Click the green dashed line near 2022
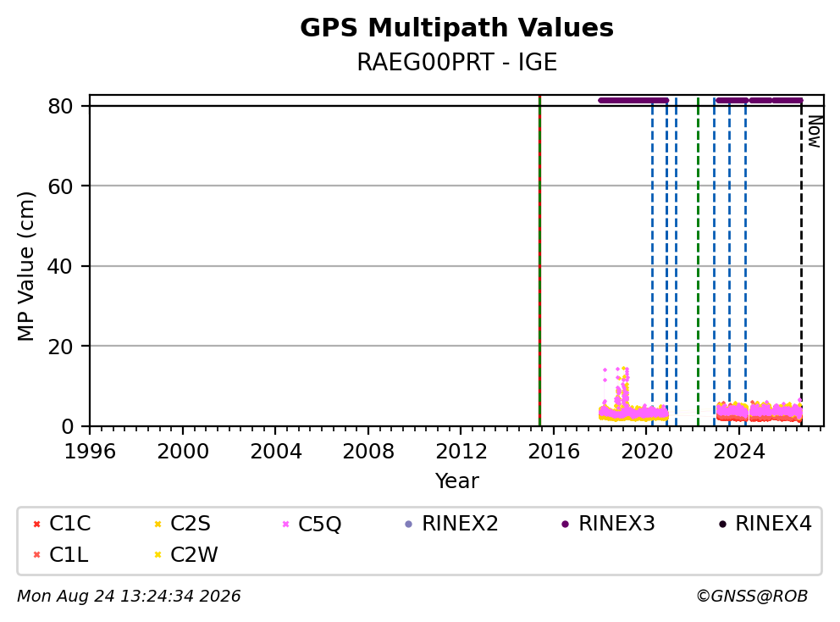Screen dimensions: 840x622 pyautogui.click(x=698, y=261)
